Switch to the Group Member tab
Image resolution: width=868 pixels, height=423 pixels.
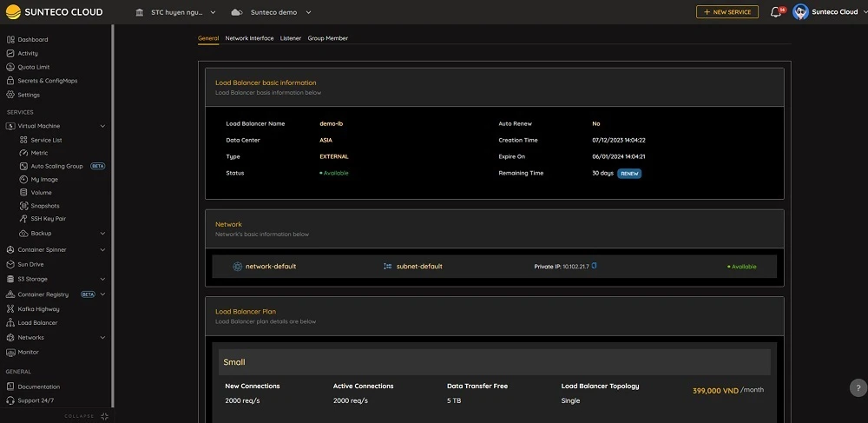327,38
